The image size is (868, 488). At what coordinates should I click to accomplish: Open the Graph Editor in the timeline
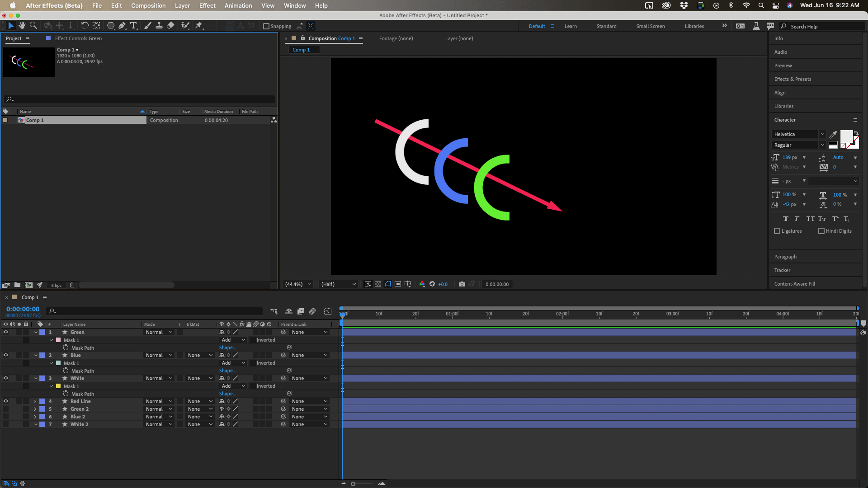coord(327,311)
